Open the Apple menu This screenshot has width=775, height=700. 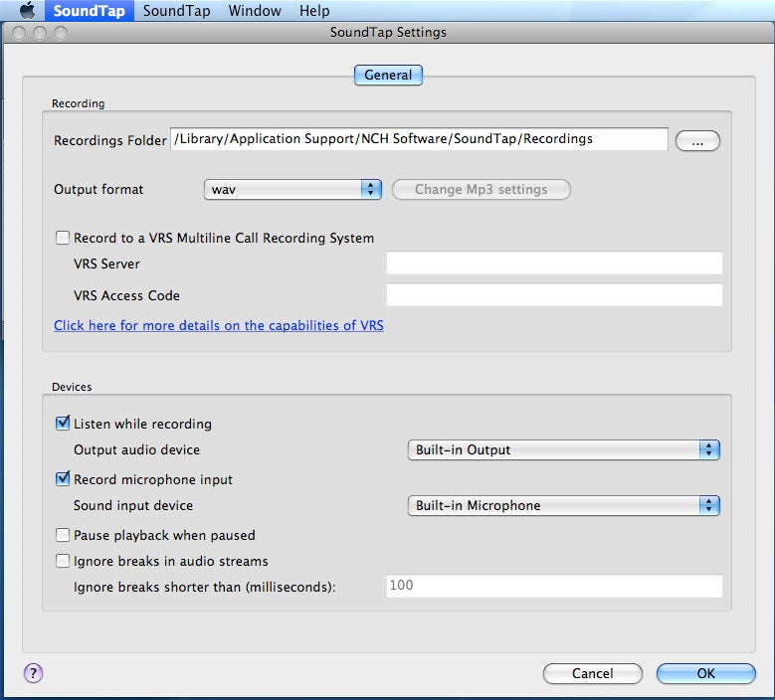click(x=27, y=10)
